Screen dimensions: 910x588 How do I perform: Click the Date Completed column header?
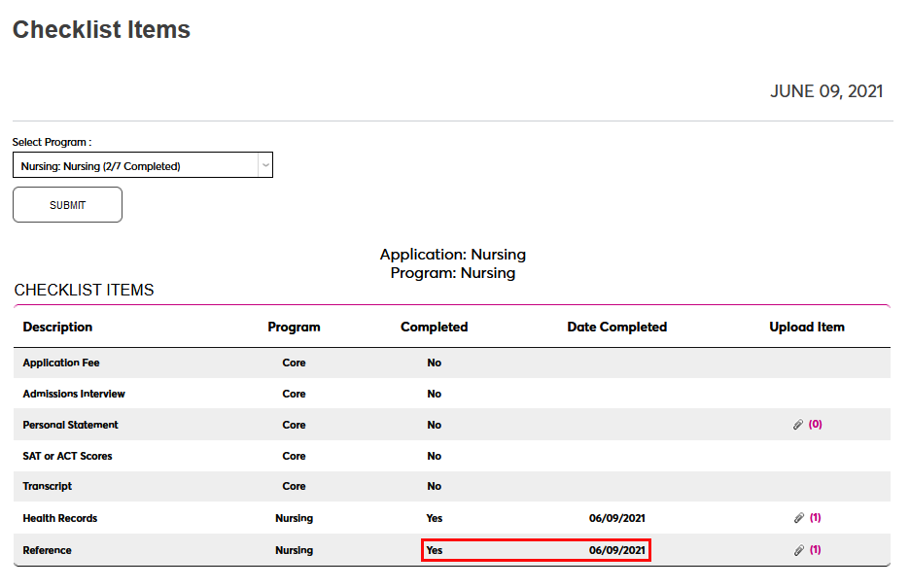pos(616,328)
